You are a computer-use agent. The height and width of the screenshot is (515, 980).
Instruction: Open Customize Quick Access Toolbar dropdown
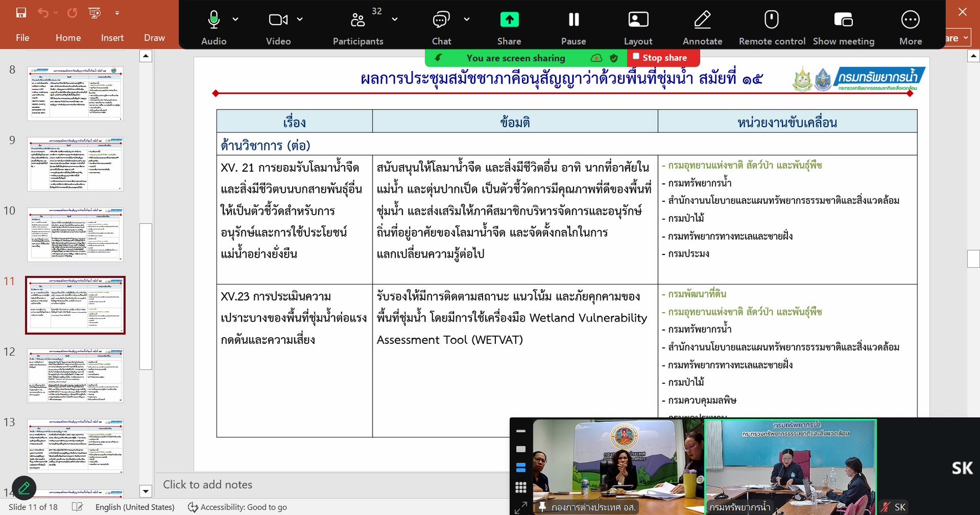(117, 13)
